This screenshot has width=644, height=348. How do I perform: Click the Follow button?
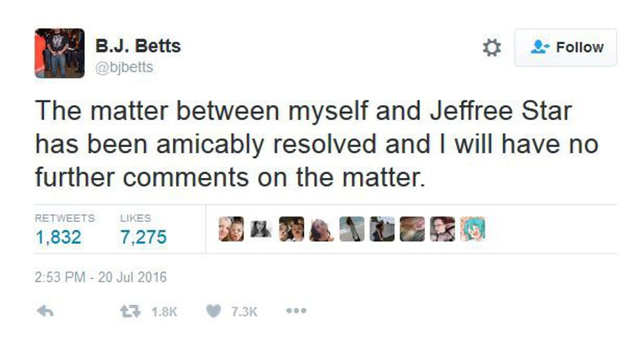pyautogui.click(x=565, y=48)
